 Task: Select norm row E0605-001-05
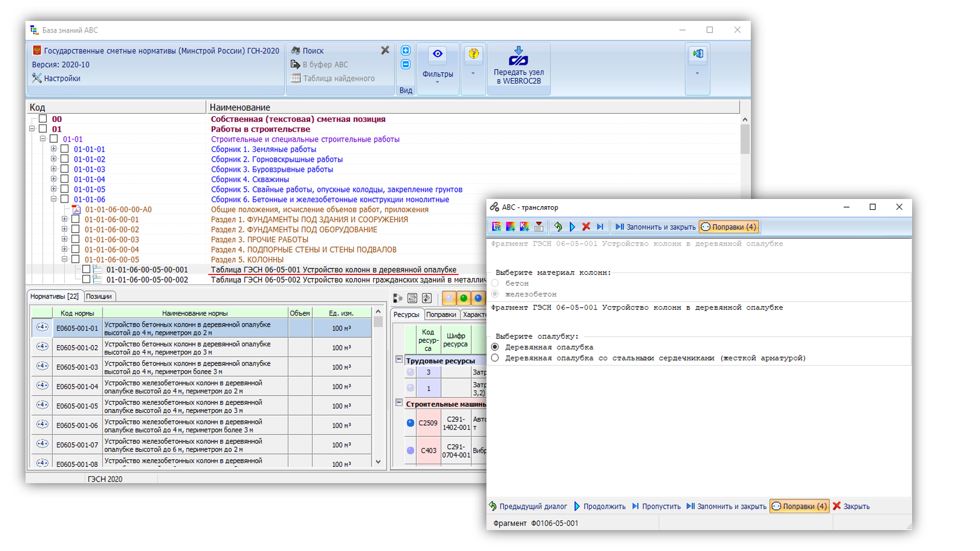(x=77, y=406)
